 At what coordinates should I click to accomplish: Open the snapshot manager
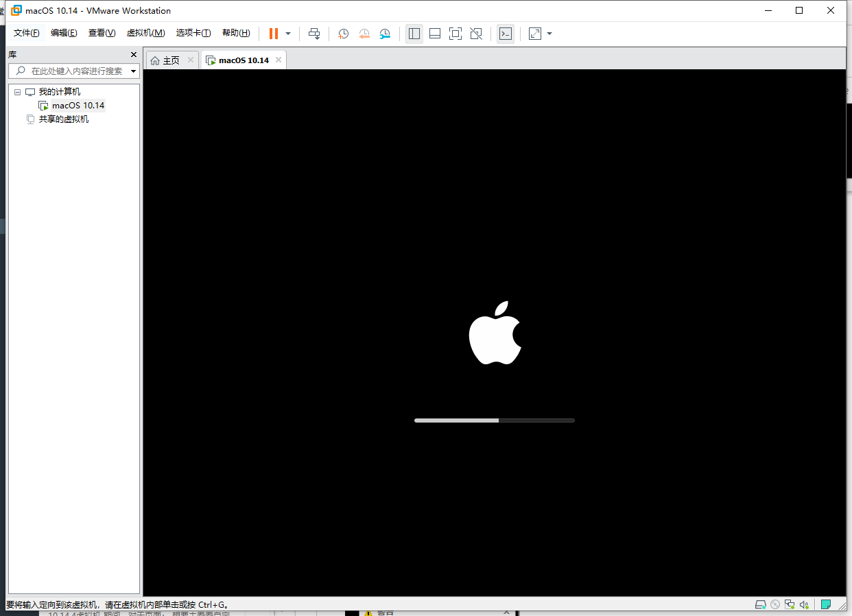(x=386, y=34)
